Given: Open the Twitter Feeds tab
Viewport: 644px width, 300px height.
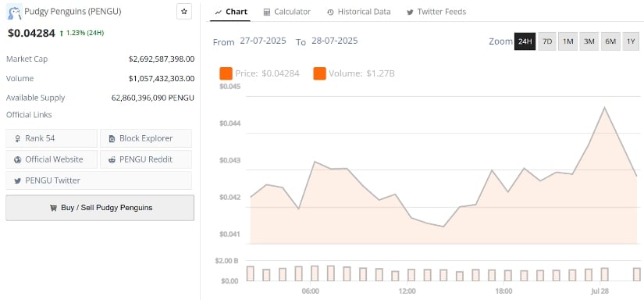Looking at the screenshot, I should (436, 12).
